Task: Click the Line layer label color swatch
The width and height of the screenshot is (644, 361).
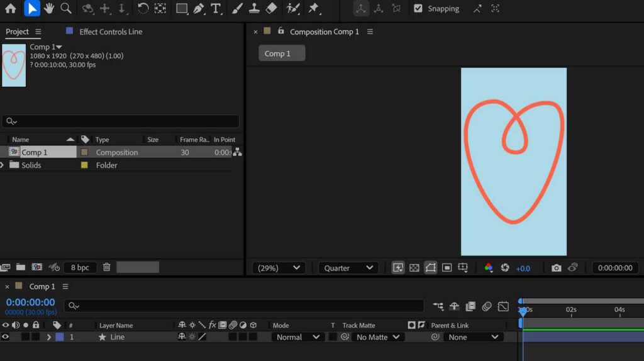Action: click(x=60, y=336)
